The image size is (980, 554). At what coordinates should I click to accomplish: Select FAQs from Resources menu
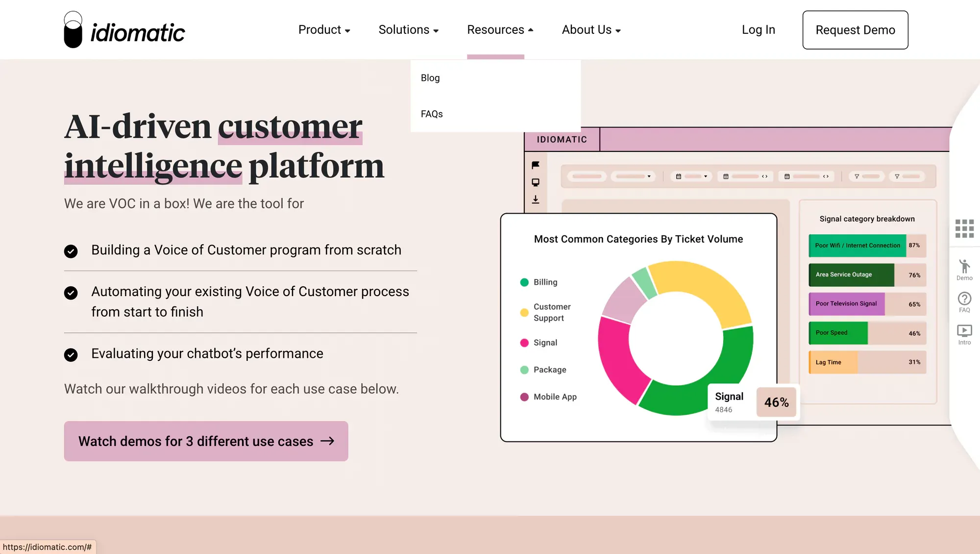click(x=432, y=114)
